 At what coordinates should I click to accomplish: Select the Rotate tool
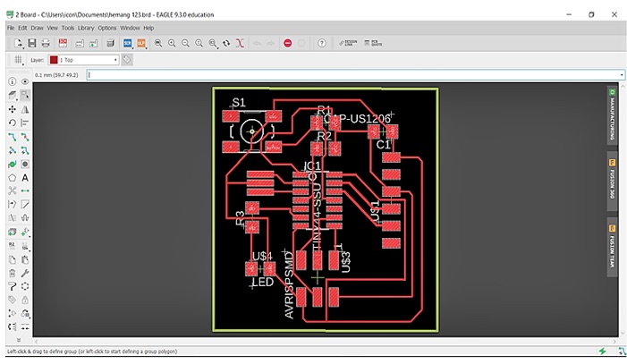(13, 123)
